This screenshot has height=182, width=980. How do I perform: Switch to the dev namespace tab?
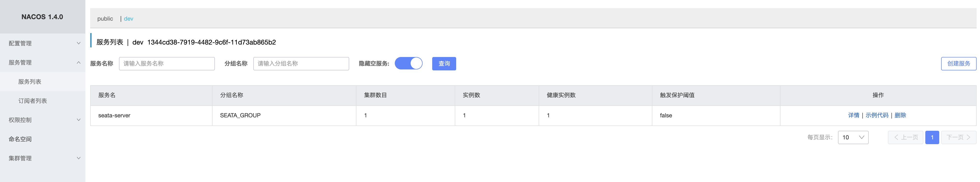[129, 19]
